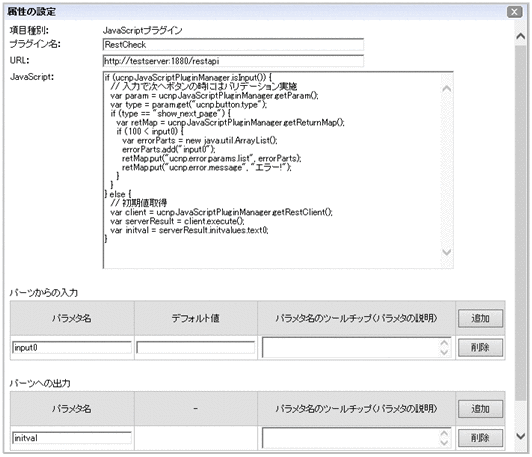
Task: Delete the initval parameter row
Action: [480, 438]
